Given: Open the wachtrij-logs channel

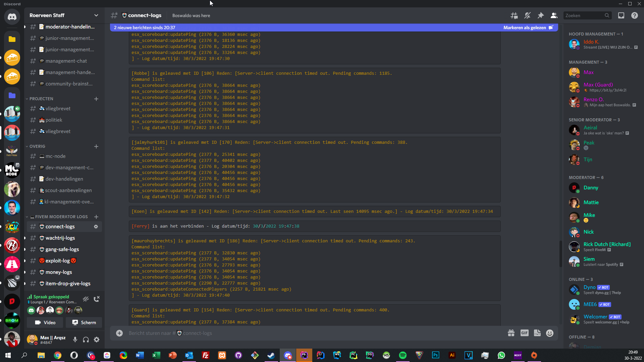Looking at the screenshot, I should [60, 238].
